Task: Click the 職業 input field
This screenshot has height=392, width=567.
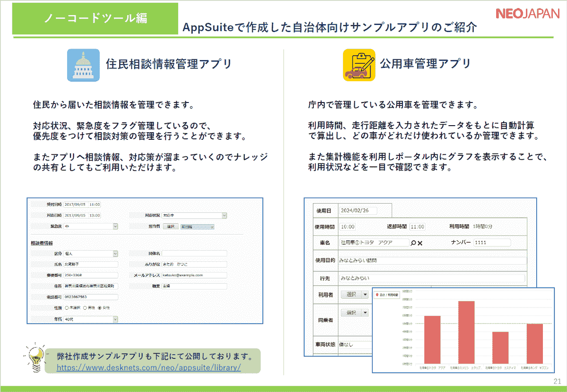Action: coord(194,286)
